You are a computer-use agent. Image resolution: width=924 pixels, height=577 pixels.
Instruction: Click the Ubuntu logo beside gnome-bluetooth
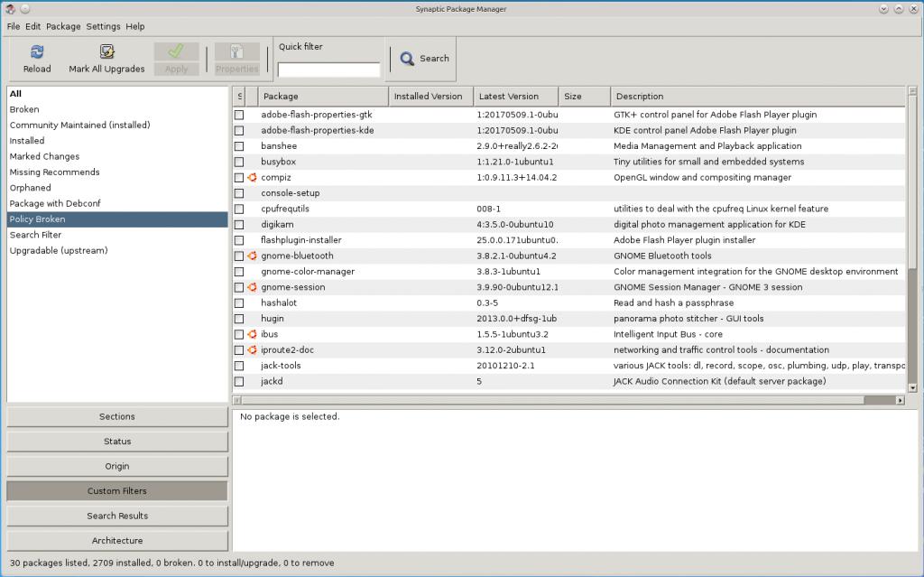(252, 256)
